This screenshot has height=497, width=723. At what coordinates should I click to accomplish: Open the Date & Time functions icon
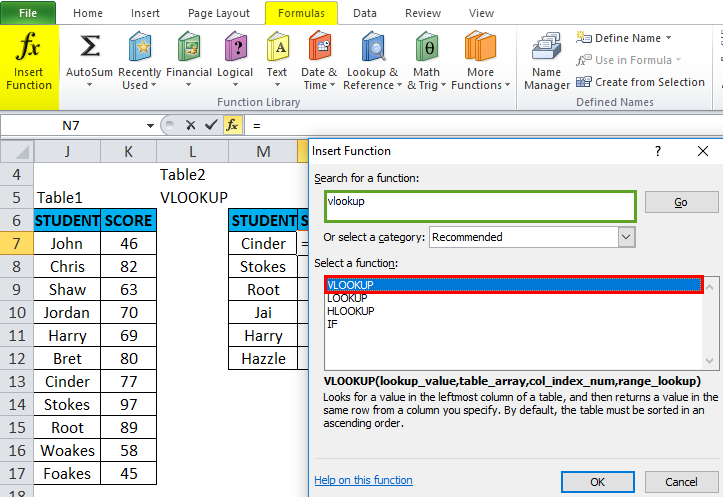click(x=320, y=47)
